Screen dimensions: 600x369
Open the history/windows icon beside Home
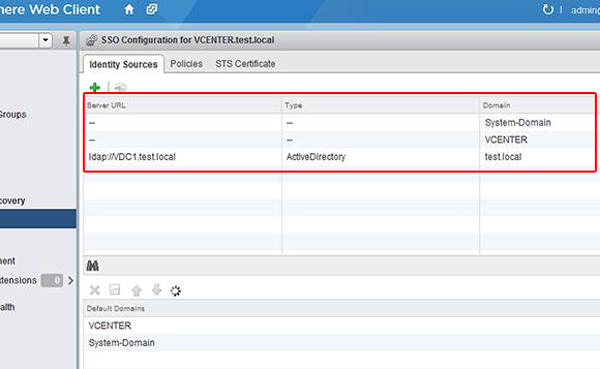pos(152,9)
